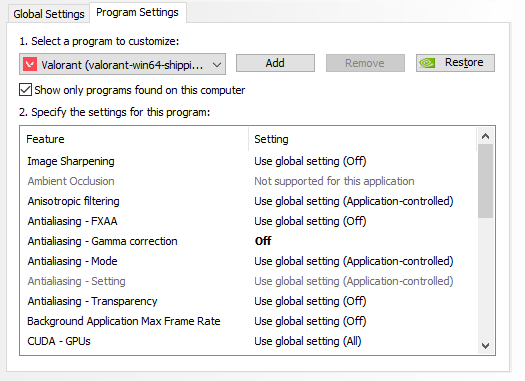The height and width of the screenshot is (381, 525).
Task: Open the Valorant program dropdown
Action: [x=123, y=64]
